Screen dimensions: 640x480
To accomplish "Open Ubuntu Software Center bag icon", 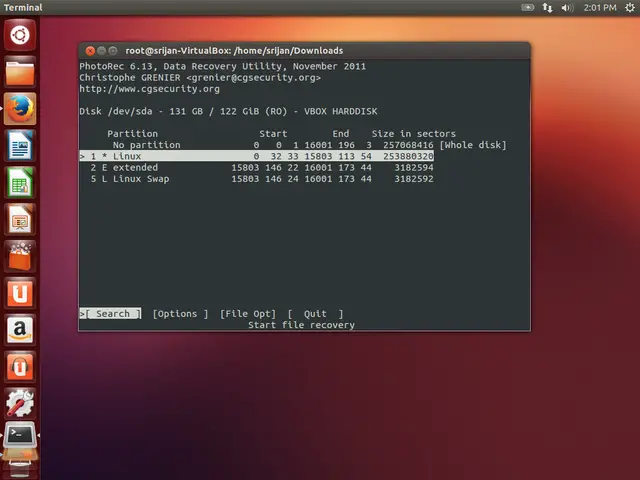I will [x=20, y=256].
